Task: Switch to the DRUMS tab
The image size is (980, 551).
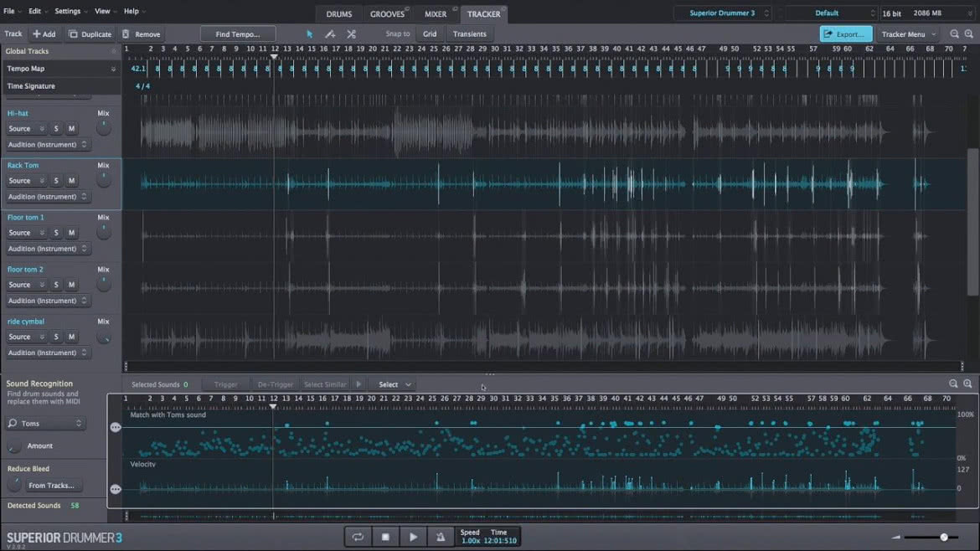Action: 338,13
